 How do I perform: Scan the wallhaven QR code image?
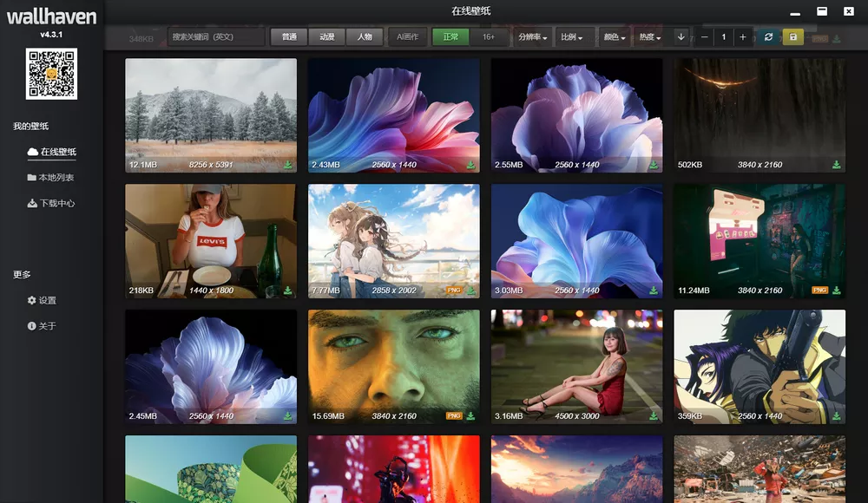coord(52,75)
